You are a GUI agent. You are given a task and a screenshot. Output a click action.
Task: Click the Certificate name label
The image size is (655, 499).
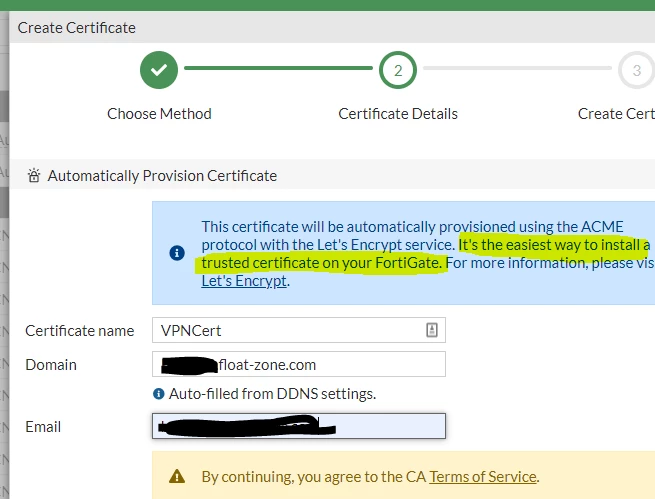pos(80,331)
